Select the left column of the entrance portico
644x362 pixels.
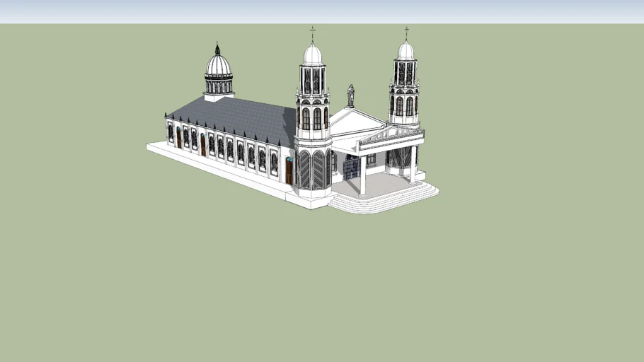point(362,175)
